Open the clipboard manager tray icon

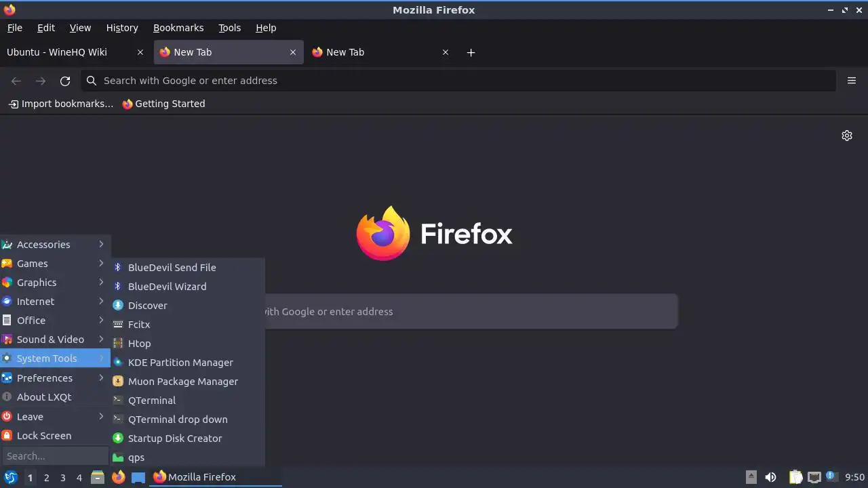pos(796,477)
